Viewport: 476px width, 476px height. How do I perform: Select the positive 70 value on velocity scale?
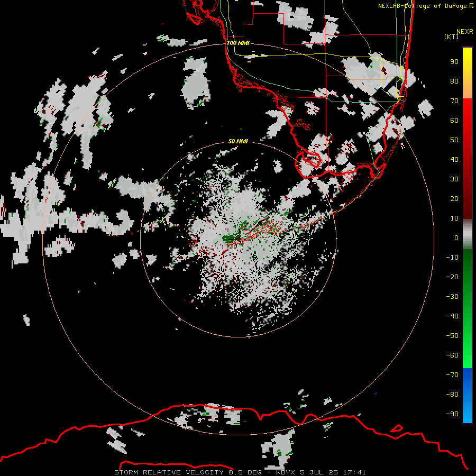coord(454,101)
